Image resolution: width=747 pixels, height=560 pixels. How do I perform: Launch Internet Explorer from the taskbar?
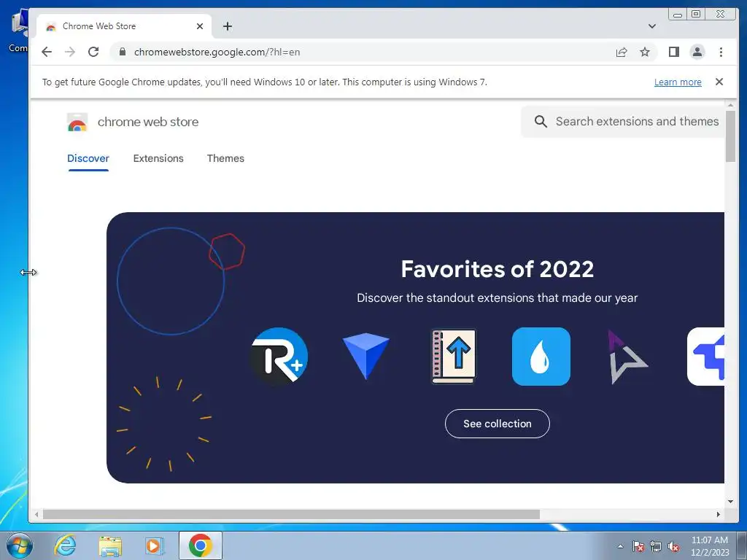click(65, 545)
